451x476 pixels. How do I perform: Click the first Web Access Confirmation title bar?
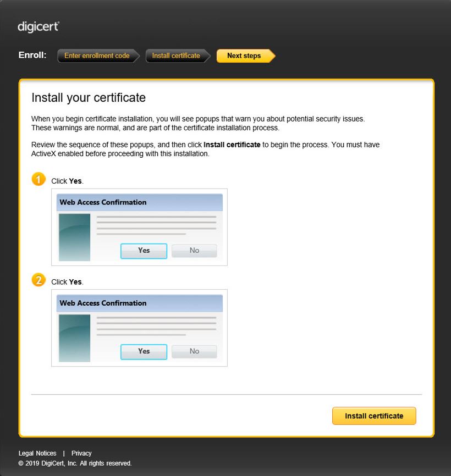coord(140,202)
